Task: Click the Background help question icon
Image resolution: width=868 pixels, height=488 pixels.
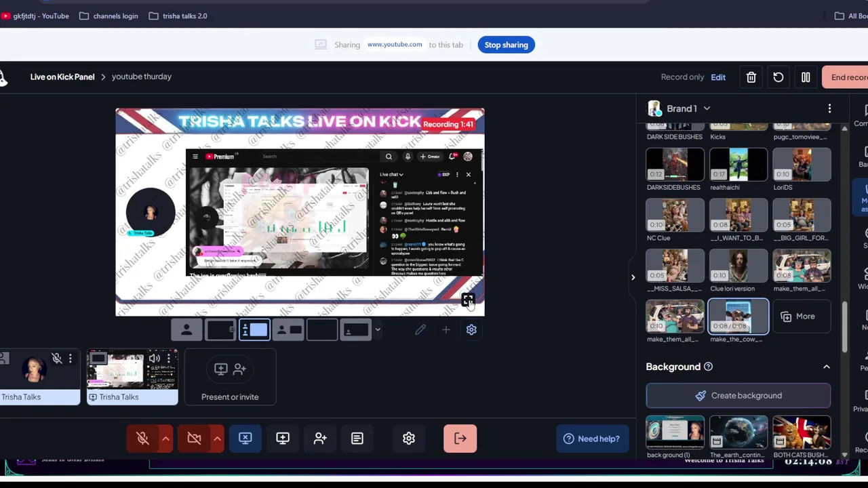Action: [x=708, y=367]
